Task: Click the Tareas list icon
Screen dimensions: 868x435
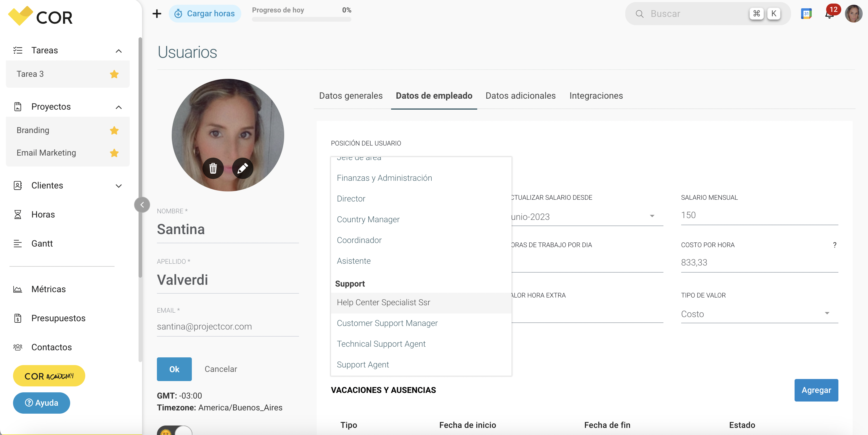Action: pos(18,50)
